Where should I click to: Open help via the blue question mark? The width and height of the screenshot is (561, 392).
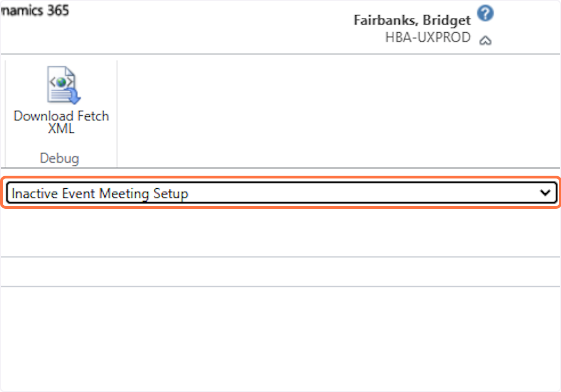486,14
